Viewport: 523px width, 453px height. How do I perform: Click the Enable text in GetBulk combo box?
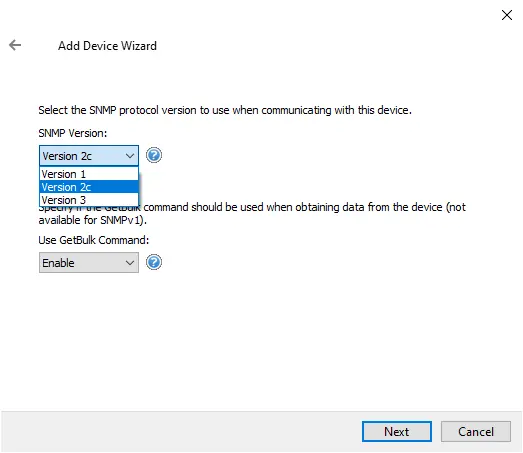pyautogui.click(x=58, y=263)
